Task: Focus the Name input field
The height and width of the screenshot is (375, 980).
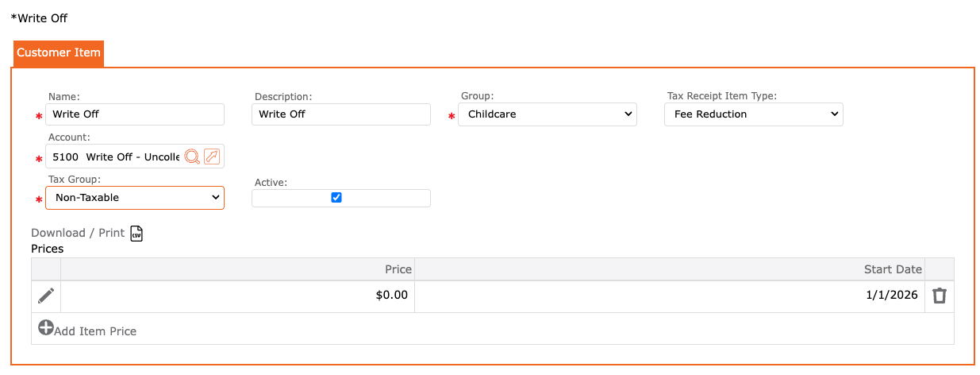Action: [x=135, y=114]
